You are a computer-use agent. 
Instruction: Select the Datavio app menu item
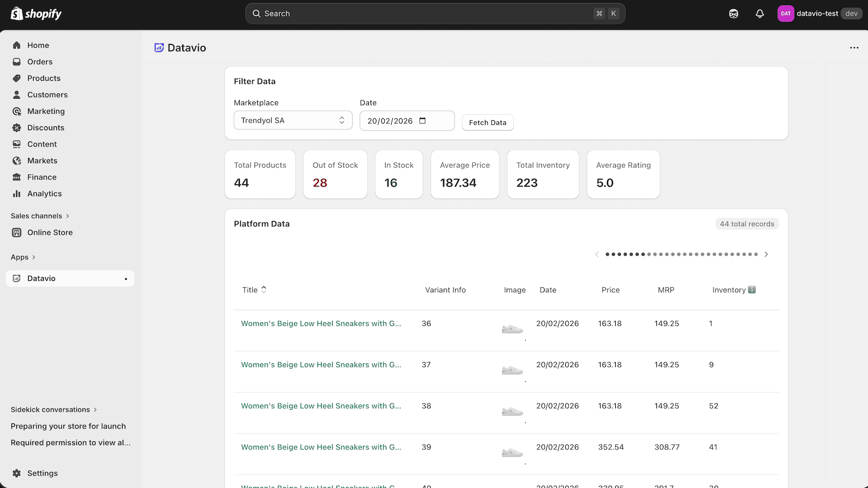coord(70,279)
